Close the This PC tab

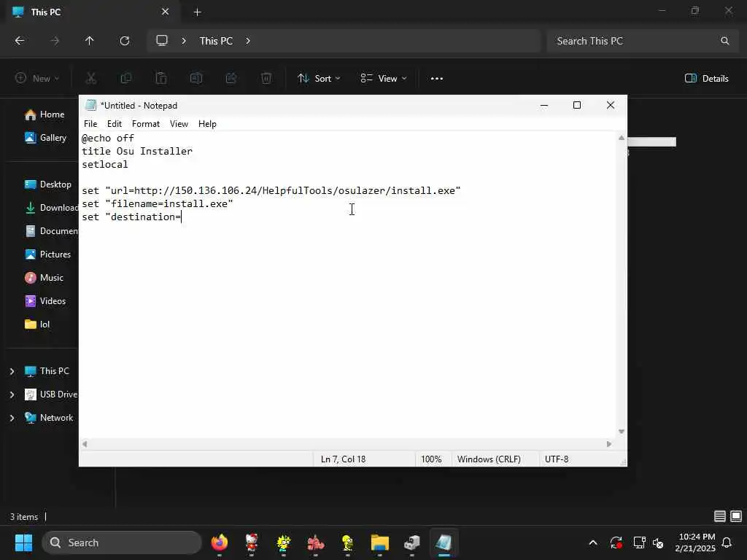tap(166, 12)
